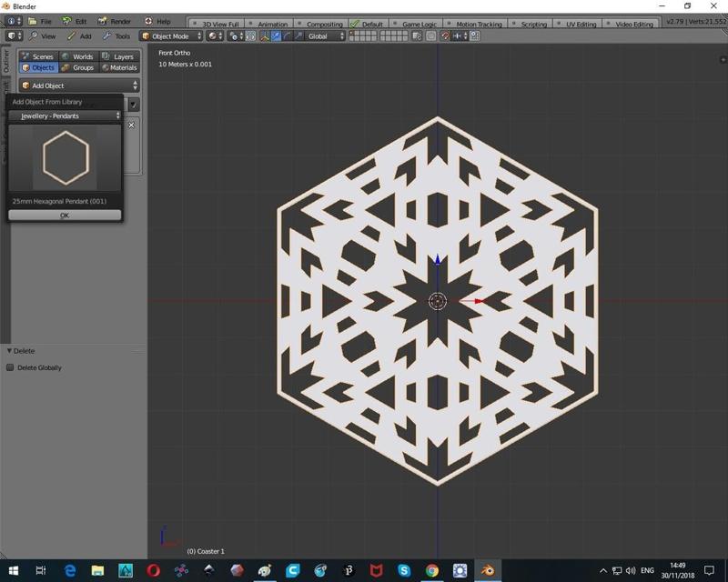Open the Help menu

[x=157, y=21]
